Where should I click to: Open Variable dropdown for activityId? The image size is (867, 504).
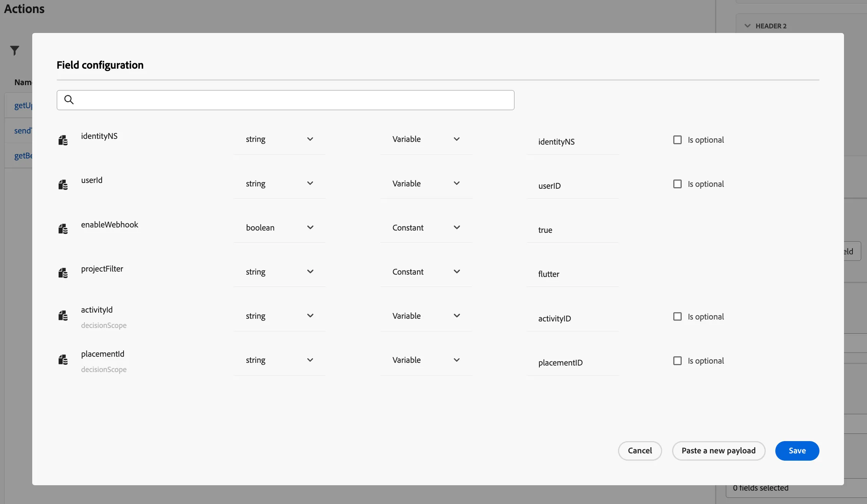[426, 316]
